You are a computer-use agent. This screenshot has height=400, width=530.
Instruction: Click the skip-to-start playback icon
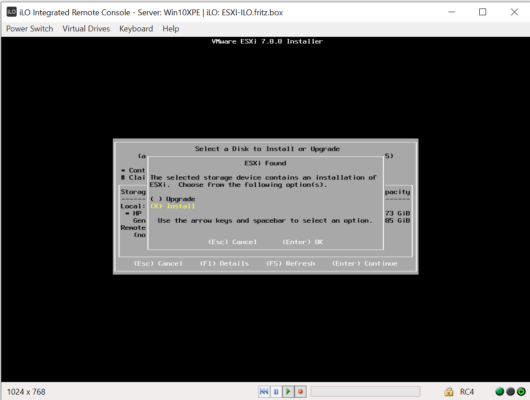coord(264,392)
